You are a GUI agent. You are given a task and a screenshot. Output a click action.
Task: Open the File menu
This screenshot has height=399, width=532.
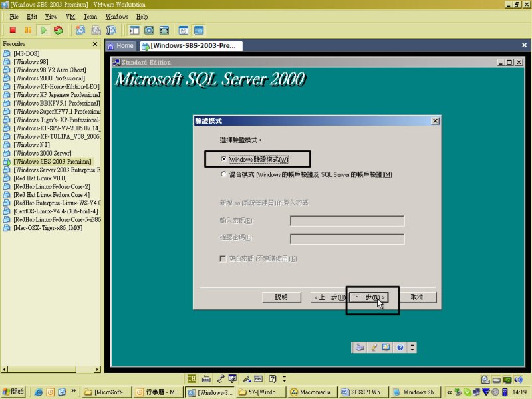pyautogui.click(x=14, y=17)
